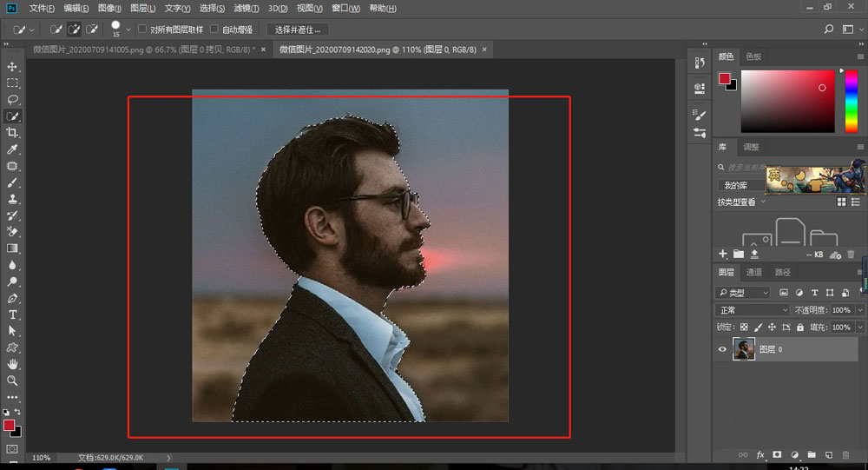Select the Move tool in the toolbar
The width and height of the screenshot is (868, 470).
click(12, 66)
